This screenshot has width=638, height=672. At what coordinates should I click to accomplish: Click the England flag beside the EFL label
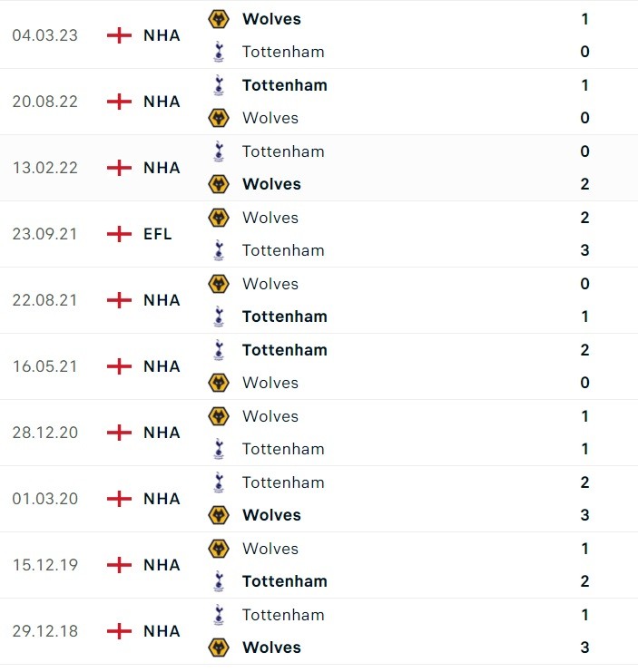[x=119, y=234]
